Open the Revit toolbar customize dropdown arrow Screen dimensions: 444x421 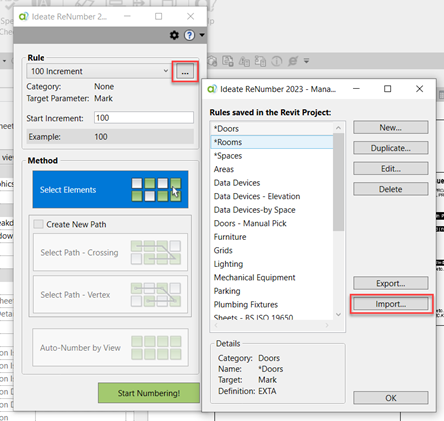(x=306, y=61)
